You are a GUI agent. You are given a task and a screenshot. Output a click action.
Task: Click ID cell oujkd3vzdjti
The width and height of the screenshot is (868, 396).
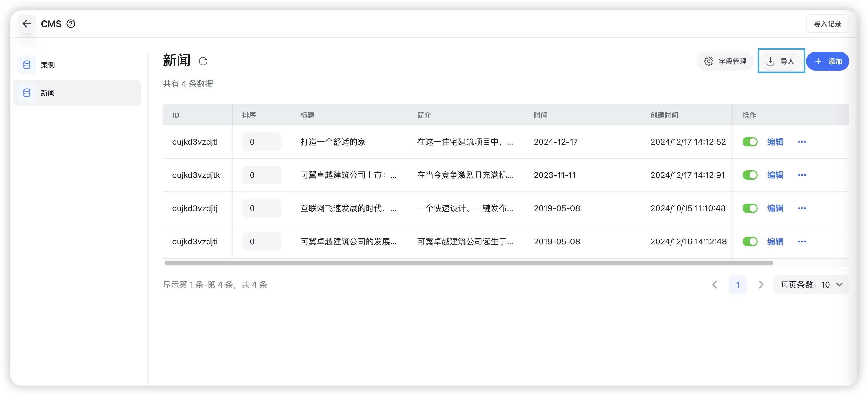[195, 241]
